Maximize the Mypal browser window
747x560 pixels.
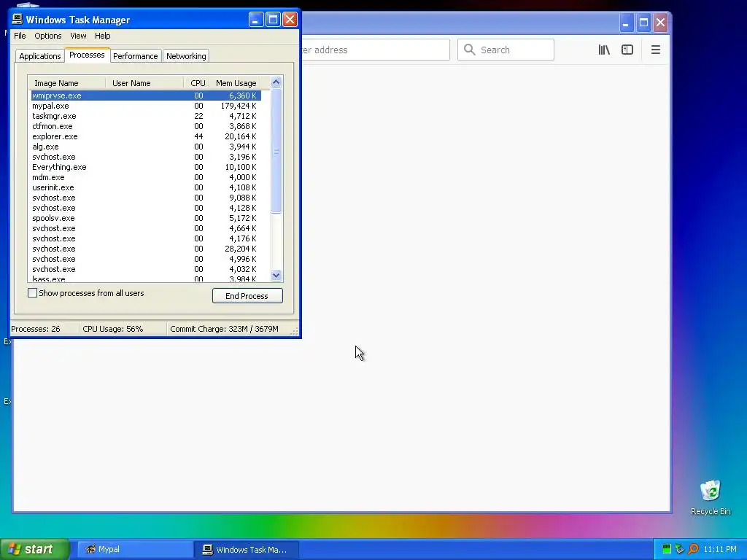pyautogui.click(x=643, y=23)
